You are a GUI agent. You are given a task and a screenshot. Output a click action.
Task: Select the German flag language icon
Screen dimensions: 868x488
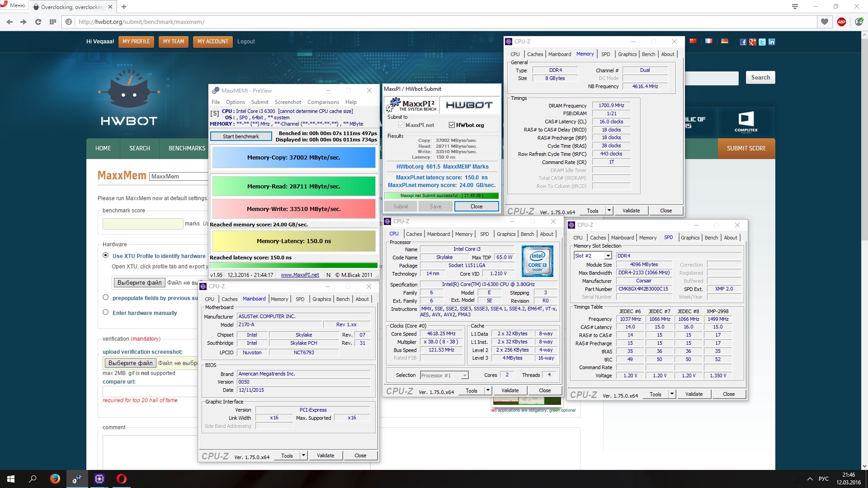[725, 41]
